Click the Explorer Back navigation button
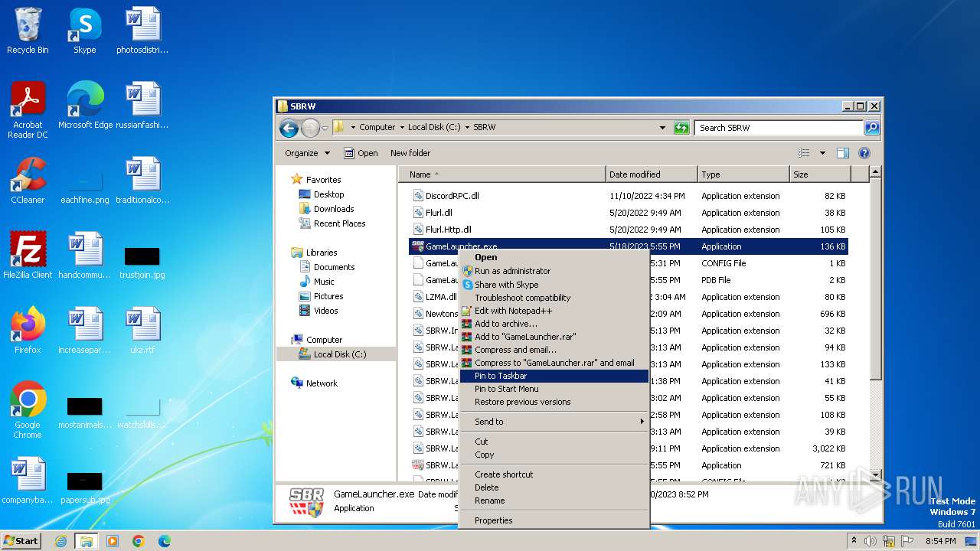 [289, 128]
